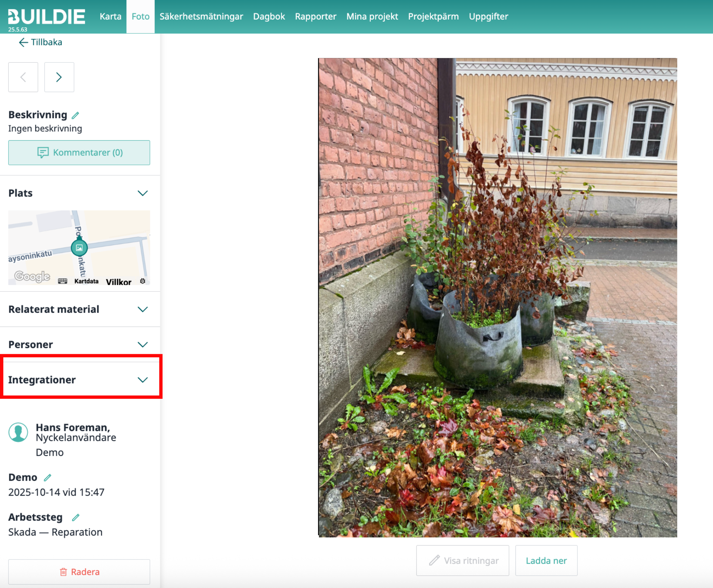Screen dimensions: 713x588
Task: Click the previous photo arrow button
Action: [x=23, y=77]
